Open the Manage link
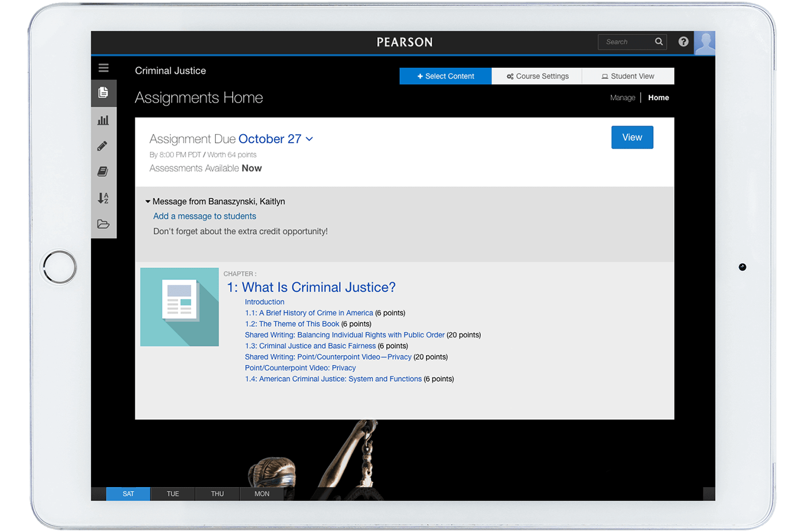Image resolution: width=799 pixels, height=532 pixels. click(622, 98)
